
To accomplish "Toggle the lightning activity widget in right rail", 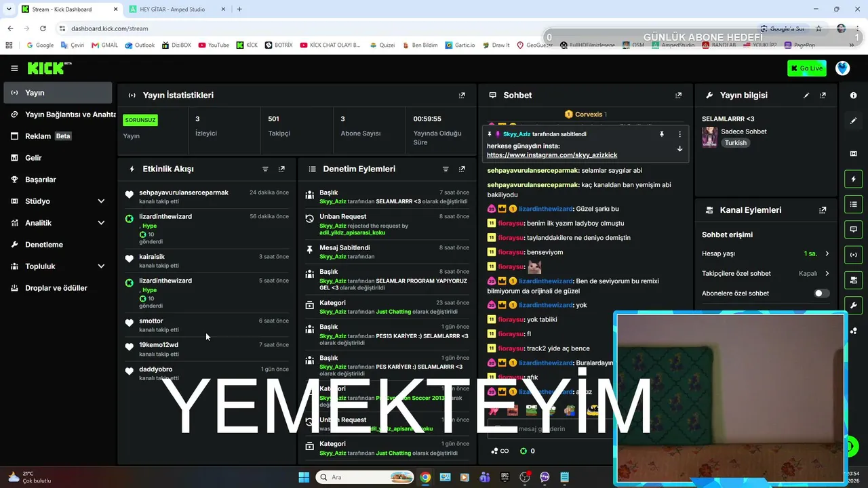I will pos(853,179).
